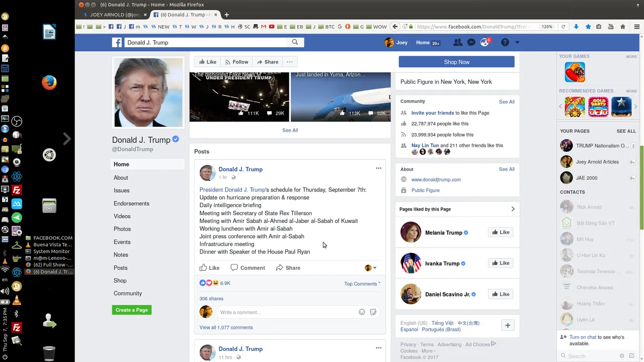
Task: Open the Quick Help question mark icon
Action: (505, 43)
